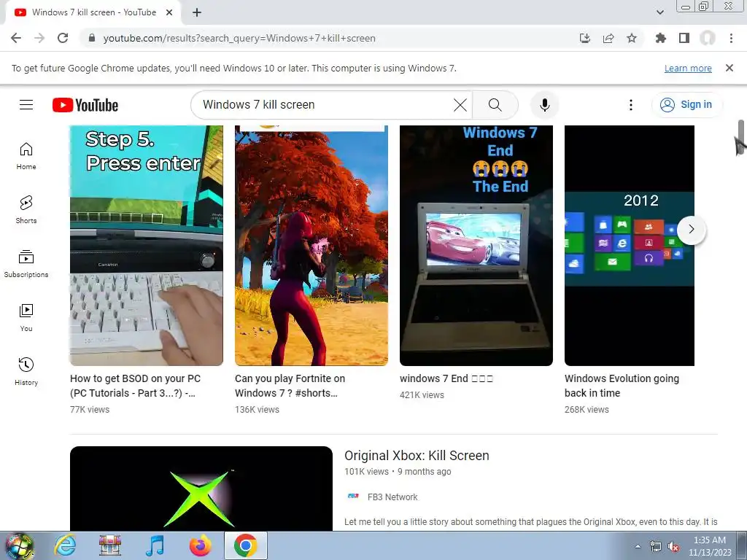Open Shorts in the YouTube sidebar
Screen dimensions: 747x560
[x=26, y=210]
